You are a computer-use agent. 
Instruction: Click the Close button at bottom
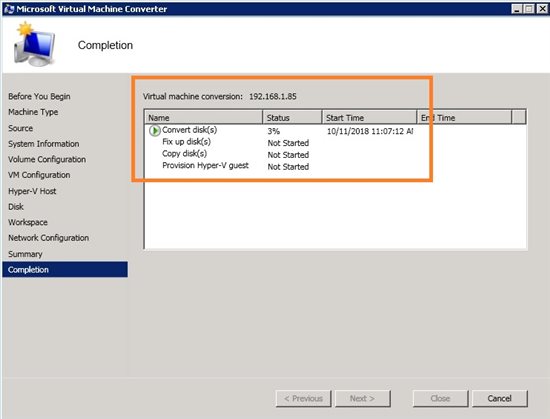pyautogui.click(x=440, y=399)
